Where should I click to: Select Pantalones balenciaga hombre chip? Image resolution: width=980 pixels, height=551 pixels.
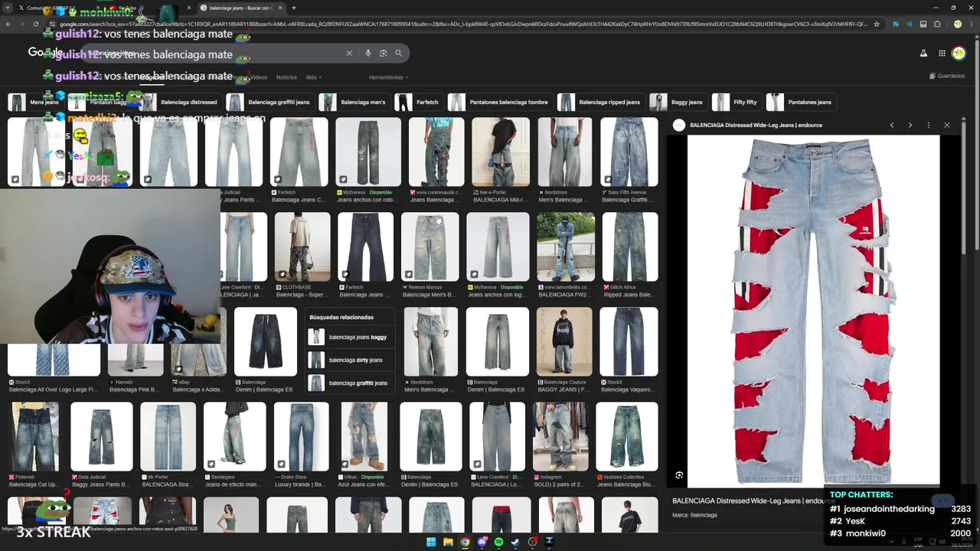tap(500, 102)
